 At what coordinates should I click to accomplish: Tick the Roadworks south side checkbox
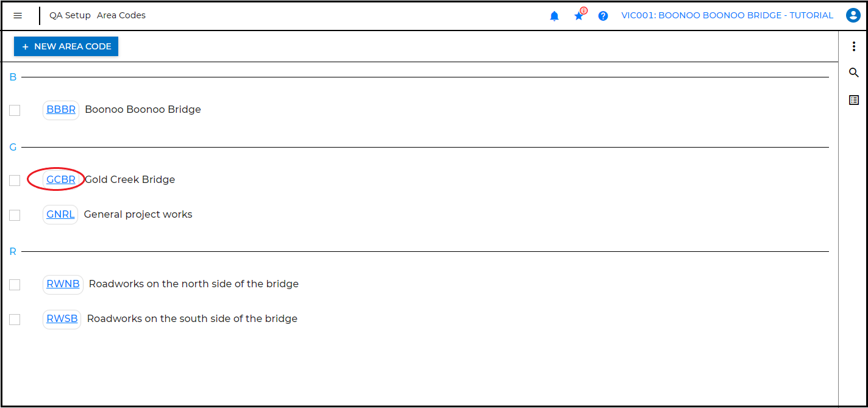tap(15, 320)
